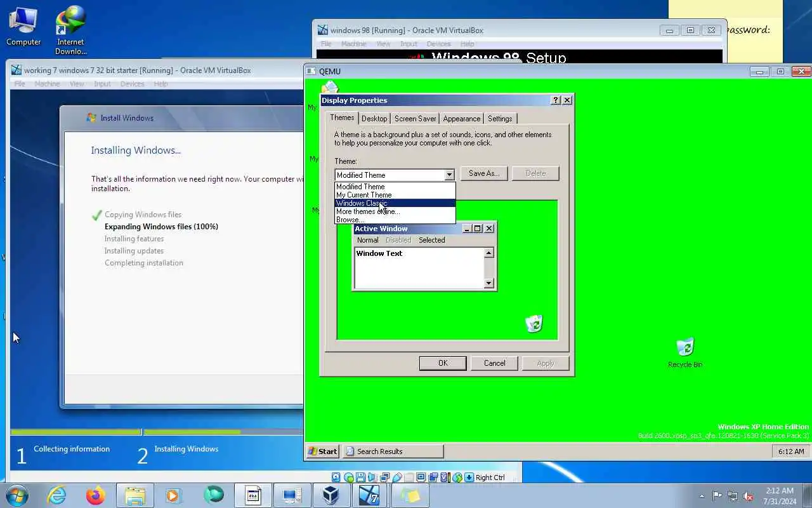Select My Current Theme option
The image size is (812, 508).
(x=395, y=195)
